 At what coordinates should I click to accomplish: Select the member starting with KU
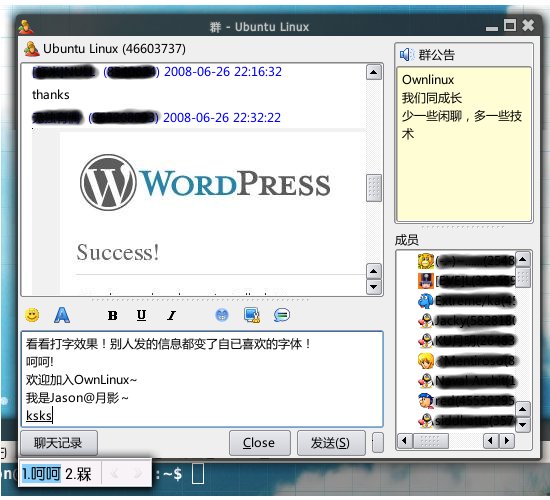466,340
